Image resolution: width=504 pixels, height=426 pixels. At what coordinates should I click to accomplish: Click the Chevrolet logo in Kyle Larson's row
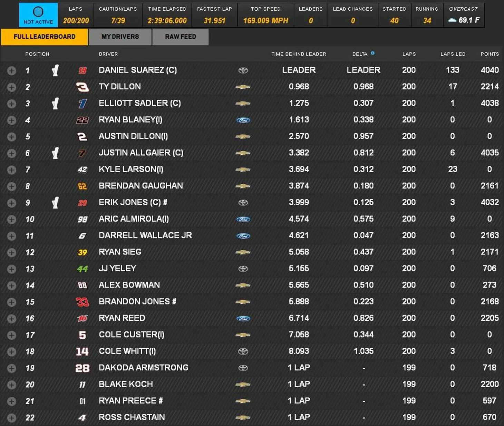click(x=243, y=170)
